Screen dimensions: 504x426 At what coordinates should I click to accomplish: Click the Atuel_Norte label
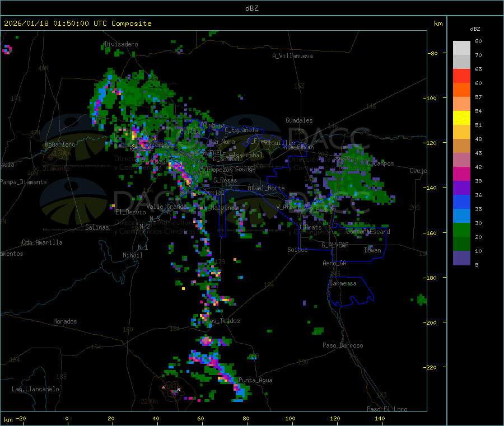(266, 188)
